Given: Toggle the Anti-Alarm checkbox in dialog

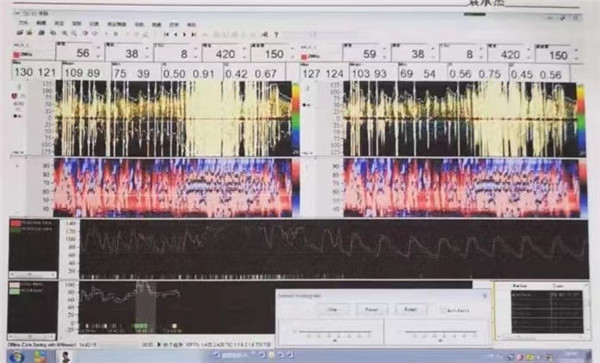Looking at the screenshot, I should [x=443, y=310].
